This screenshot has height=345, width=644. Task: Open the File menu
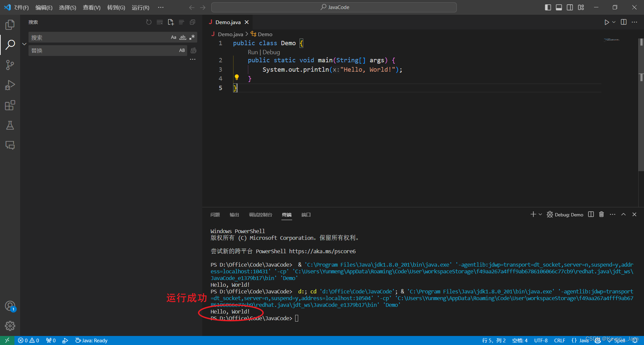(21, 7)
